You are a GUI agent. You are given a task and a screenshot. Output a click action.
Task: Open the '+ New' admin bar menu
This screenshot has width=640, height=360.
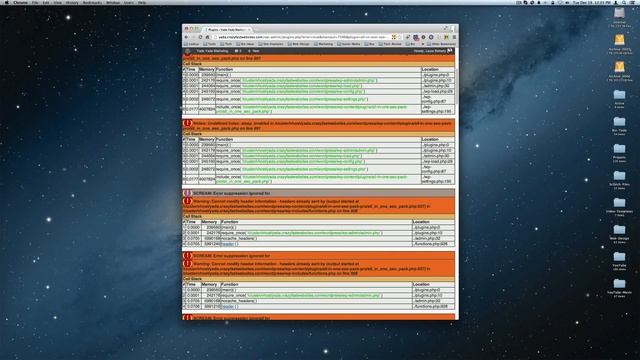tap(253, 51)
